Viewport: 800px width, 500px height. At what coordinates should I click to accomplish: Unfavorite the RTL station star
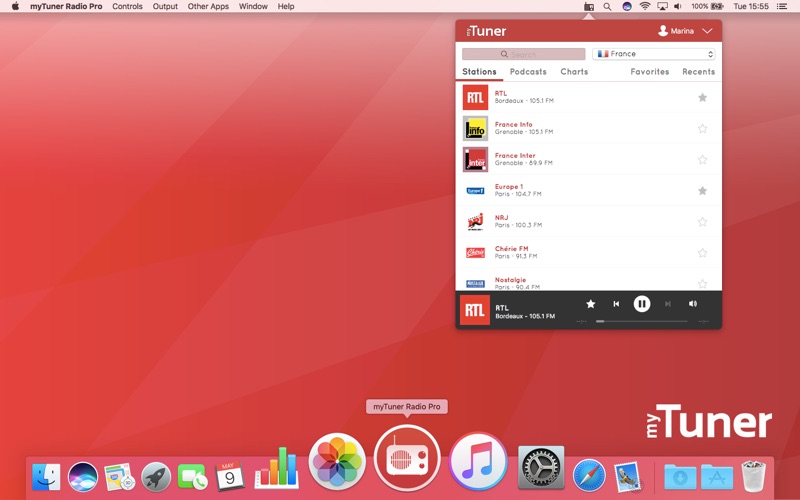[x=703, y=97]
